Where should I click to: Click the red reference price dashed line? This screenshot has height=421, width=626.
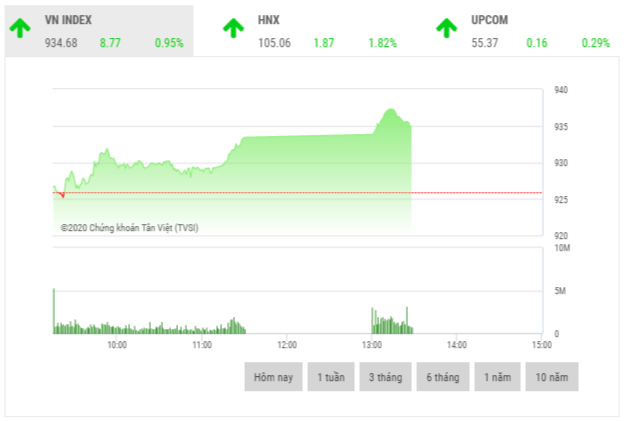300,192
